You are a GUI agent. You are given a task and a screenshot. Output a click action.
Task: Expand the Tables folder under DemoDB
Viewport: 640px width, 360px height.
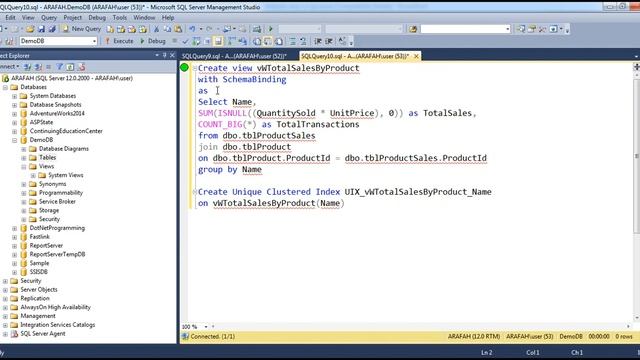(x=24, y=158)
